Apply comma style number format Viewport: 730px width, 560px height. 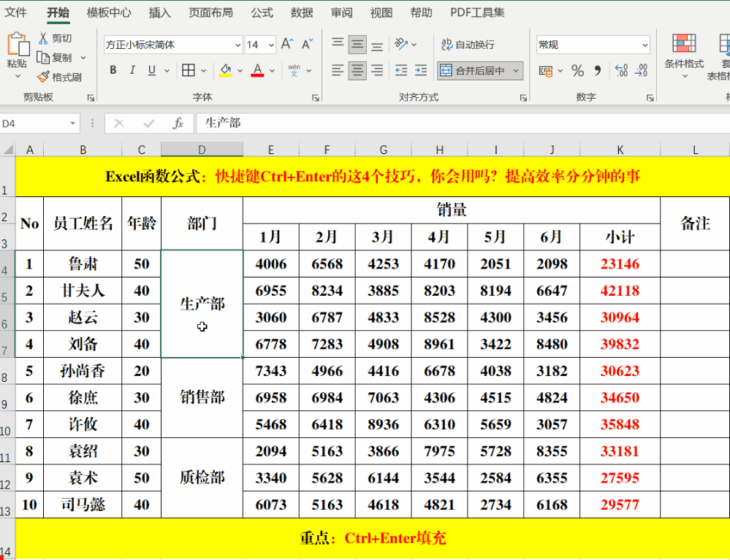coord(598,71)
